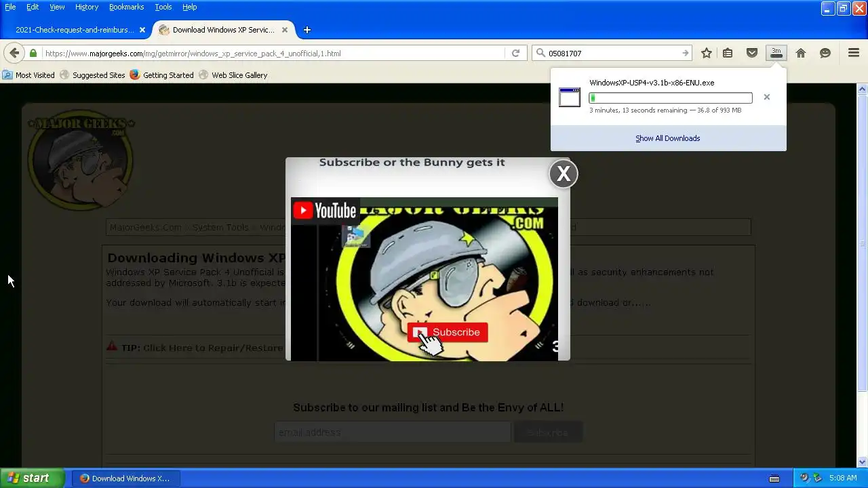Click the 5:08 AM system clock
868x488 pixels.
tap(843, 479)
